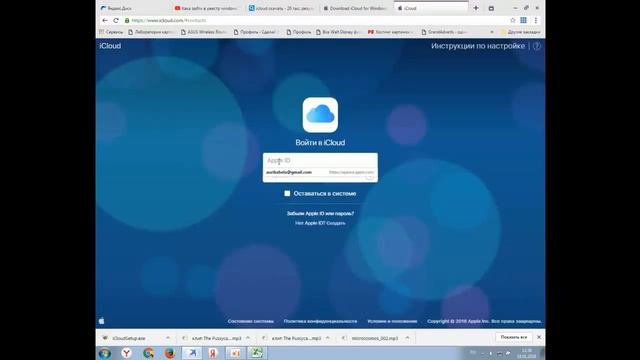640x360 pixels.
Task: Open the Лаборатория bookmark
Action: (151, 32)
